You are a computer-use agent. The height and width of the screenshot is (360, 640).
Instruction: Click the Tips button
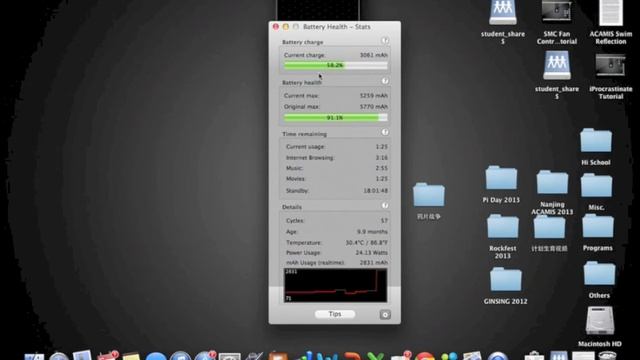[335, 314]
